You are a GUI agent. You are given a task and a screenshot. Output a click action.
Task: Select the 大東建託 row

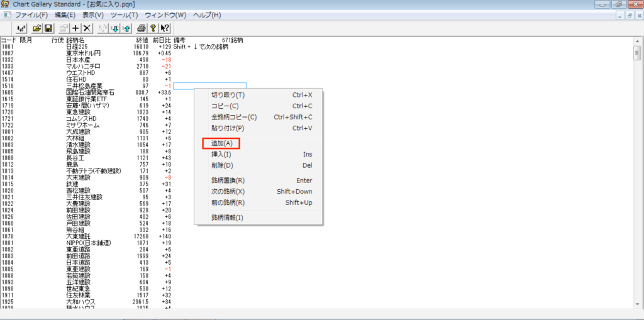pos(86,236)
